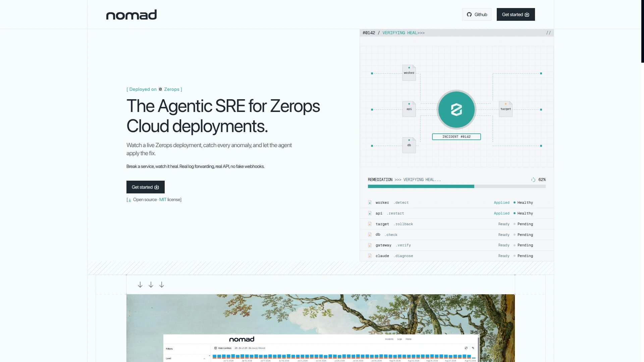This screenshot has width=644, height=362.
Task: Click the Ready label on the gateway row
Action: [504, 245]
